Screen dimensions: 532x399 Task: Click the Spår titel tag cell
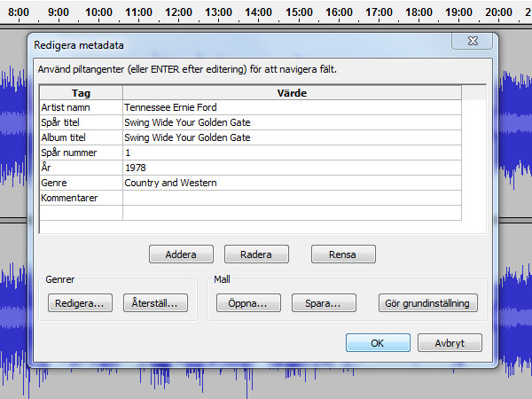tap(81, 122)
